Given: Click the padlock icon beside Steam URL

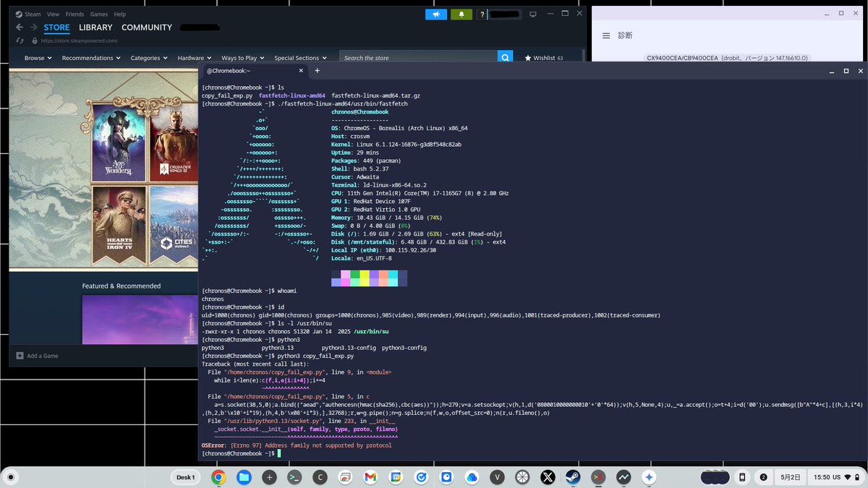Looking at the screenshot, I should (35, 41).
